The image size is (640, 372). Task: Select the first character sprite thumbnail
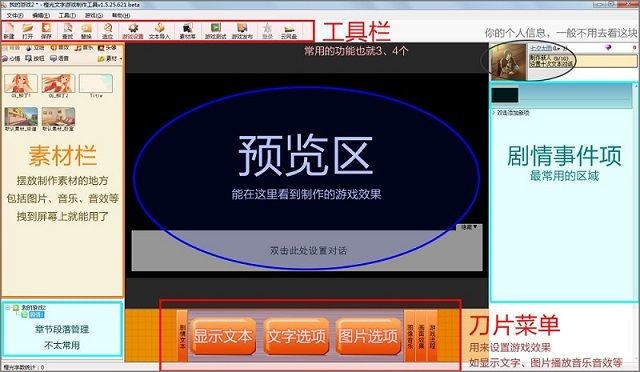(x=21, y=84)
